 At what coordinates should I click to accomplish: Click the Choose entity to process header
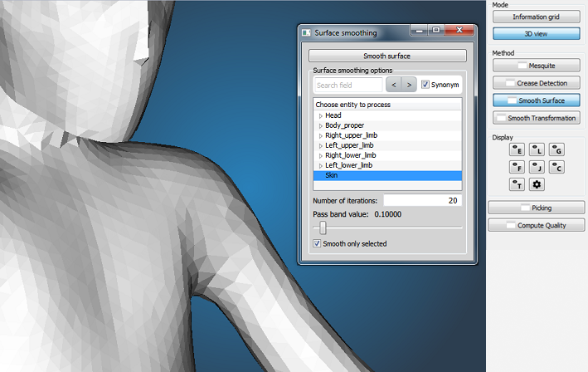pos(387,105)
